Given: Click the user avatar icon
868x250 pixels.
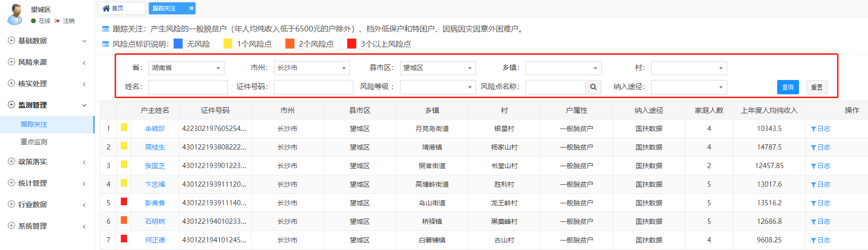Looking at the screenshot, I should click(x=15, y=14).
